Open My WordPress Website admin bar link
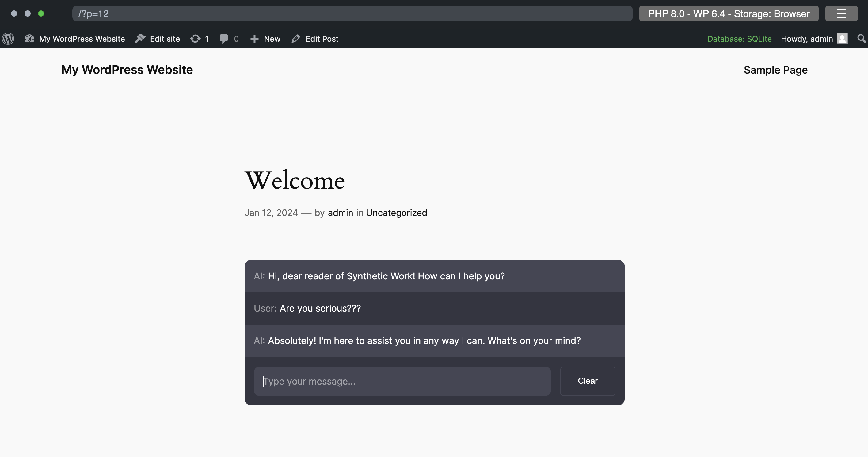The image size is (868, 457). tap(82, 39)
